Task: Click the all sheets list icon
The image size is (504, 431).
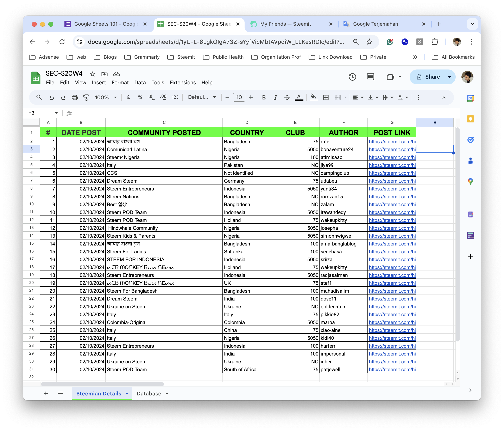Action: point(60,394)
